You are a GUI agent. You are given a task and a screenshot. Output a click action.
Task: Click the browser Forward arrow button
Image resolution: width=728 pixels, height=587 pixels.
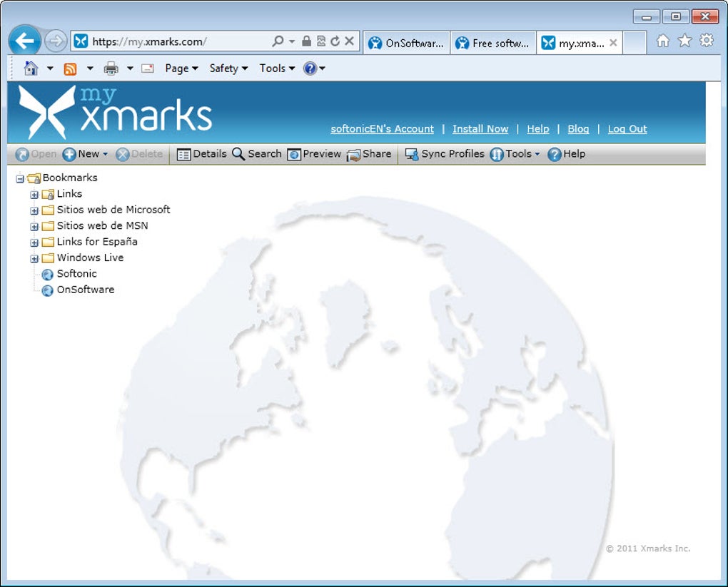56,41
